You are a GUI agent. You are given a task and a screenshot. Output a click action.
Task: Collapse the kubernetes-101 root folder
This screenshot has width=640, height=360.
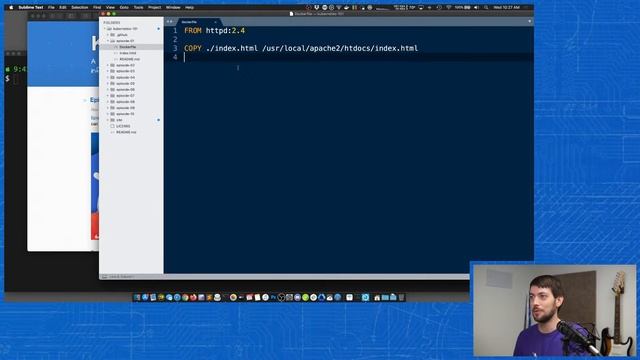pos(105,29)
